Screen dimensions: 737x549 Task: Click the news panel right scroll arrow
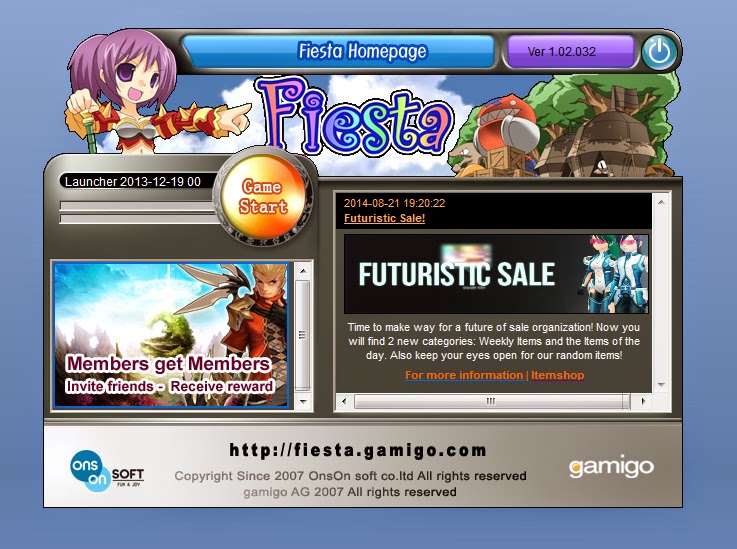pos(643,401)
